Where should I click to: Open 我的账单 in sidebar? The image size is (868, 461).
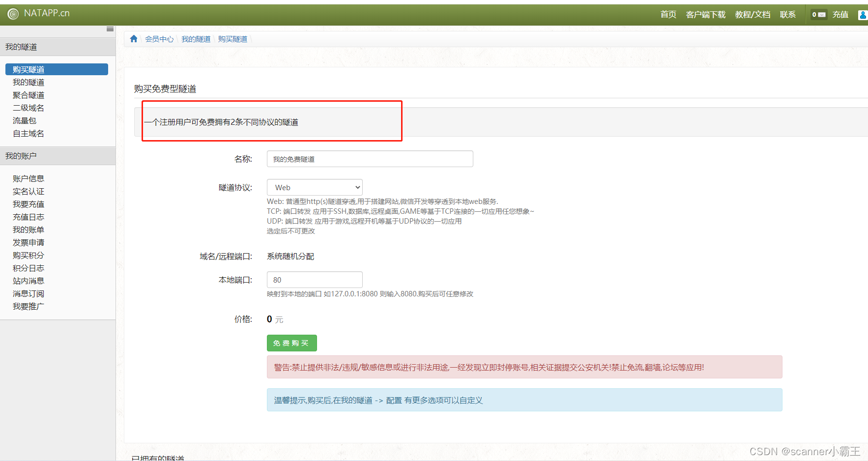tap(29, 230)
